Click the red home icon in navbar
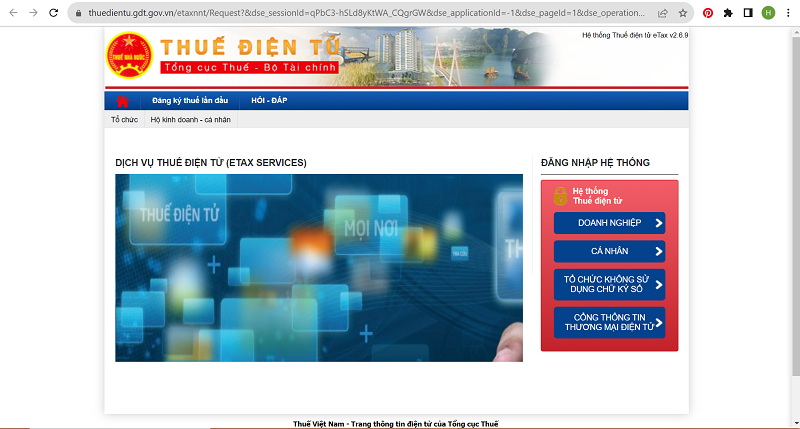This screenshot has width=800, height=429. point(122,101)
